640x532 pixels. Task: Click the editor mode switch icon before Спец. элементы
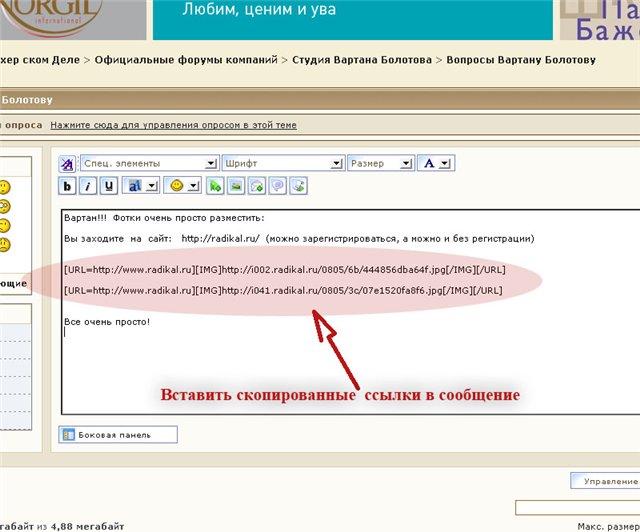tap(67, 163)
